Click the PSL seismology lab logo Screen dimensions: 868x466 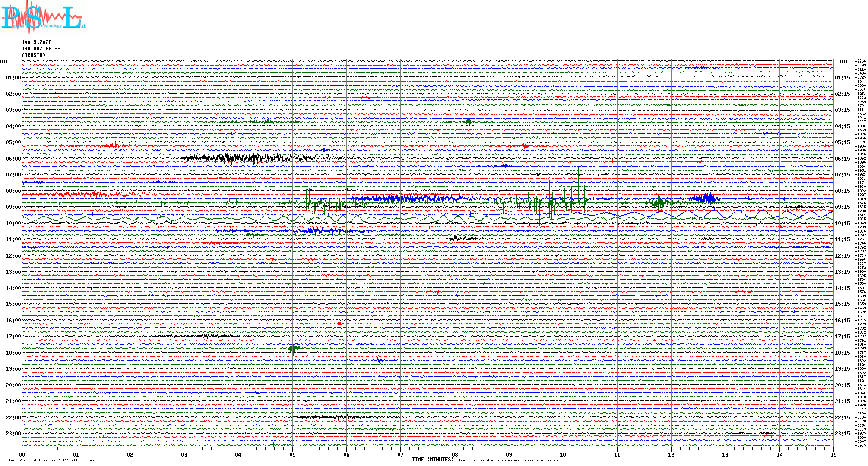pos(43,17)
